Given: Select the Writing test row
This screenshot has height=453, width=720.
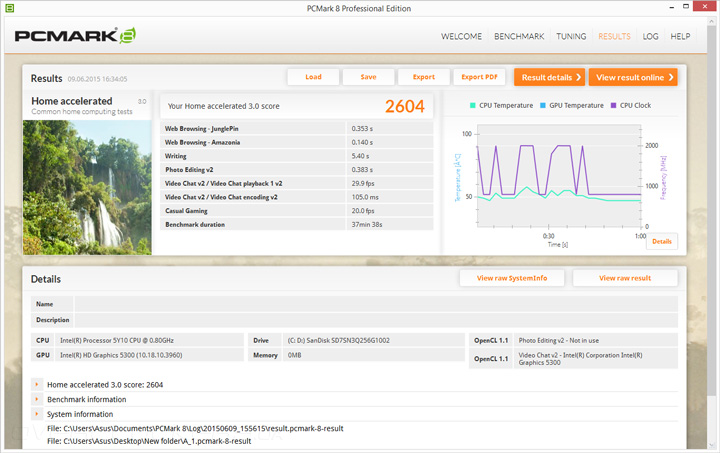Looking at the screenshot, I should pos(297,156).
